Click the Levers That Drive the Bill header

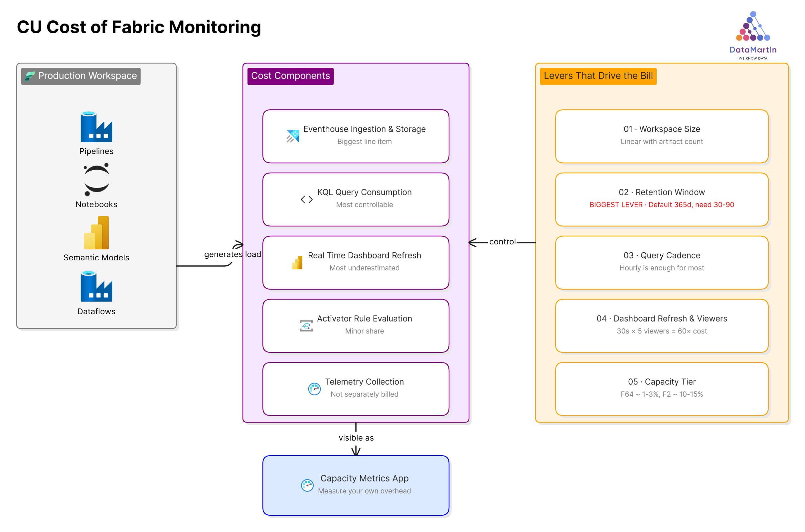point(598,76)
